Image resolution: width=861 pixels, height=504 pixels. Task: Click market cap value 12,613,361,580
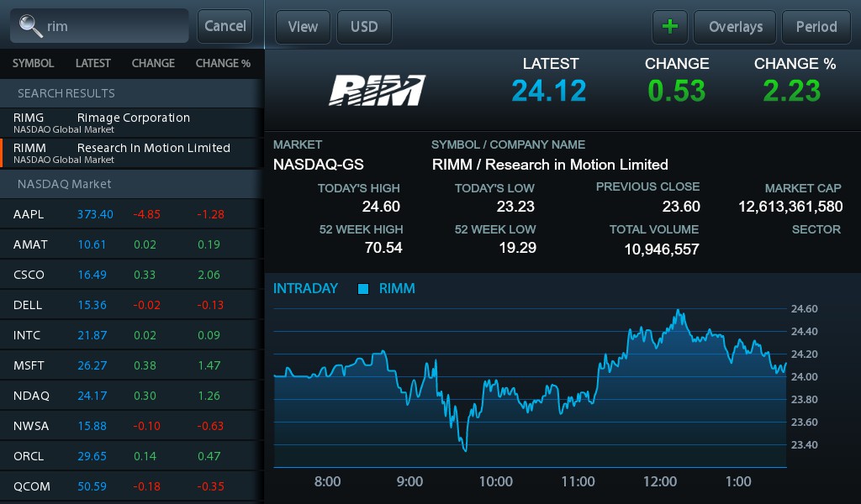(x=790, y=207)
